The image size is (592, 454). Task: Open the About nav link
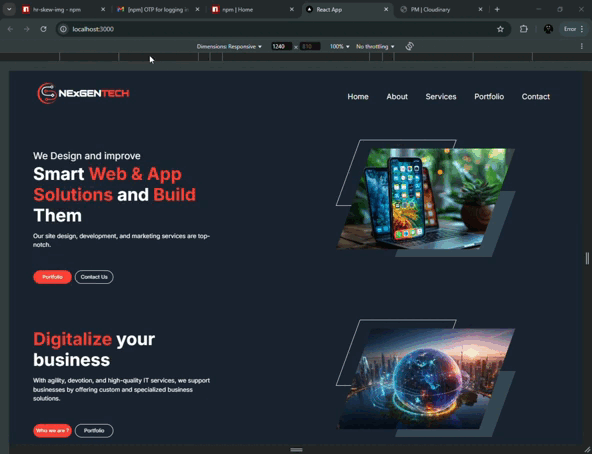point(397,97)
